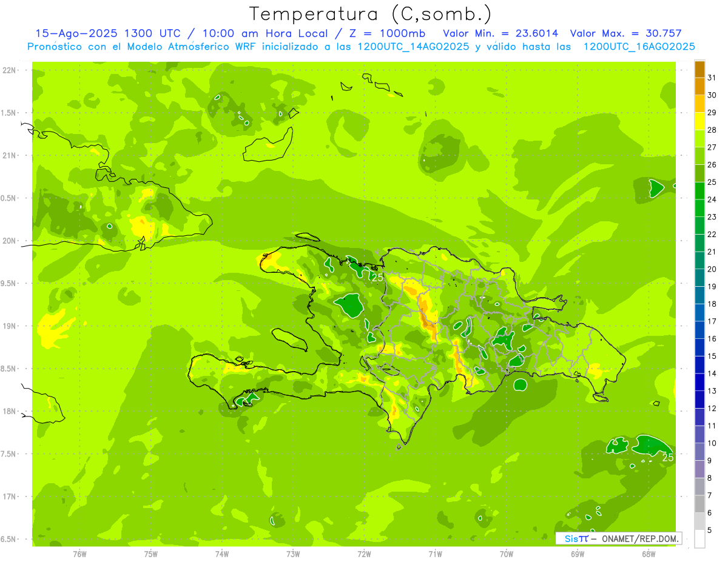Viewport: 728px width, 562px height.
Task: Click the legend value 30
Action: [x=712, y=95]
